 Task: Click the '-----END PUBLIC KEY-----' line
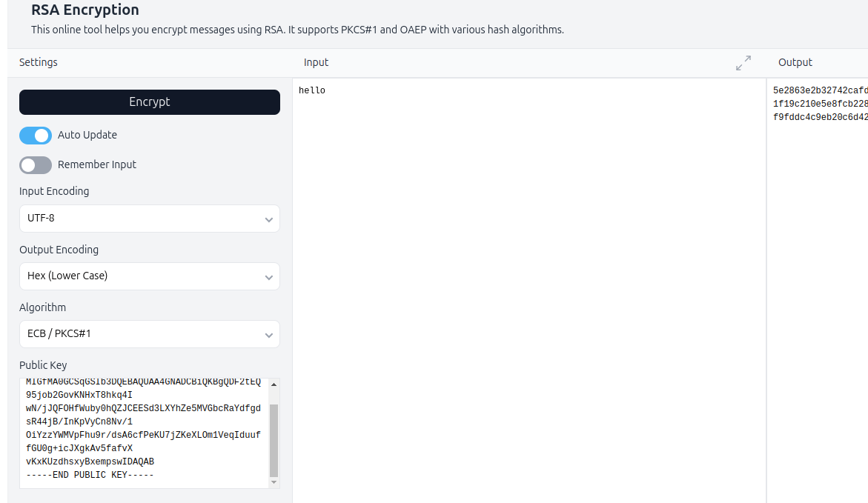90,475
